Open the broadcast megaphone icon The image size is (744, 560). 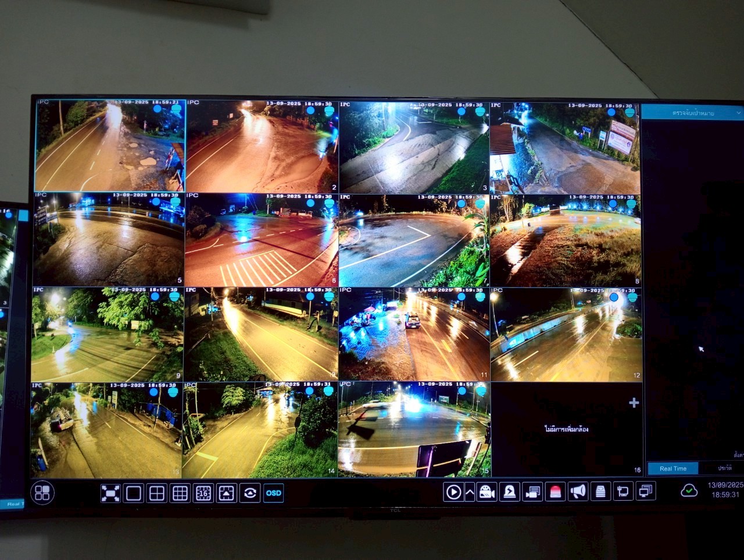tap(578, 492)
